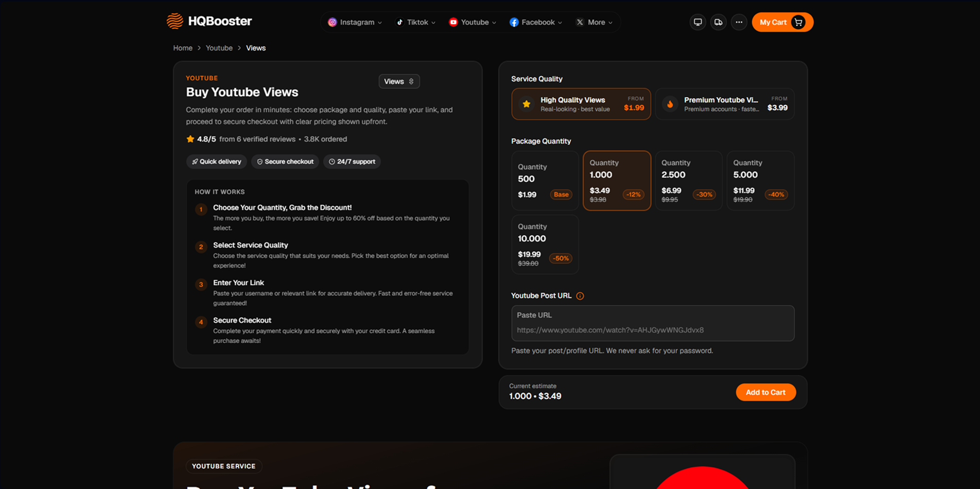Choose the 2.500 quantity package
Image resolution: width=980 pixels, height=489 pixels.
[689, 181]
